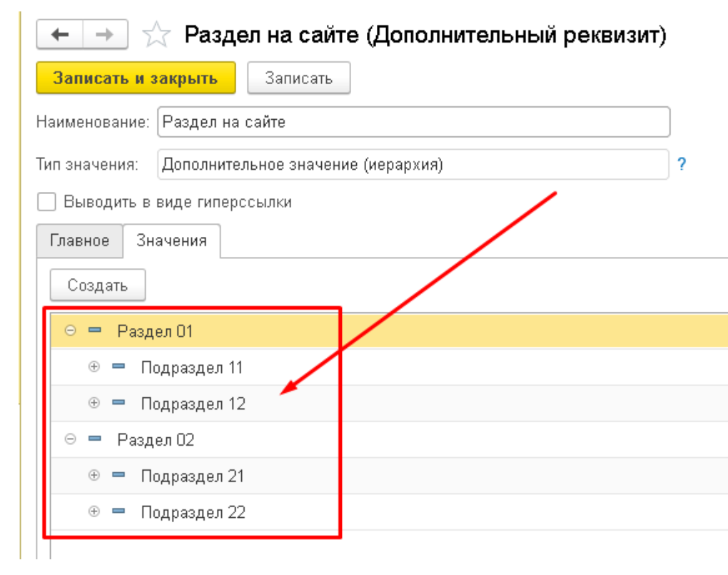Image resolution: width=728 pixels, height=575 pixels.
Task: Select the Подраздел 12 row text
Action: (x=193, y=404)
